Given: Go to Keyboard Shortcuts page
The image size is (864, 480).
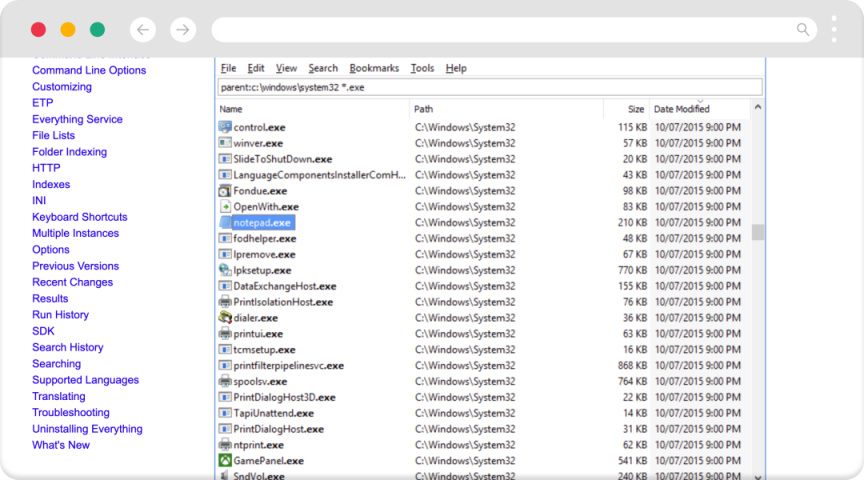Looking at the screenshot, I should (x=79, y=217).
